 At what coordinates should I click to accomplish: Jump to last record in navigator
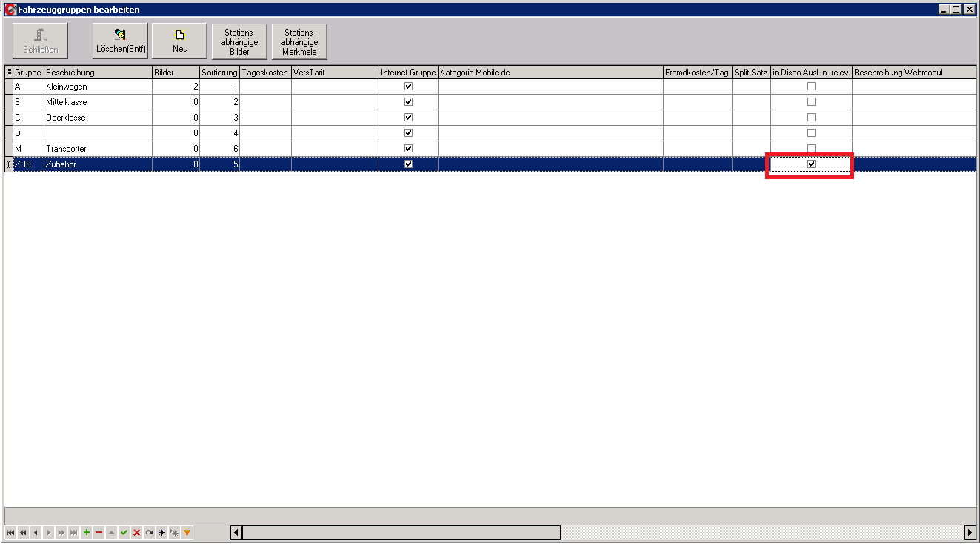(x=73, y=532)
